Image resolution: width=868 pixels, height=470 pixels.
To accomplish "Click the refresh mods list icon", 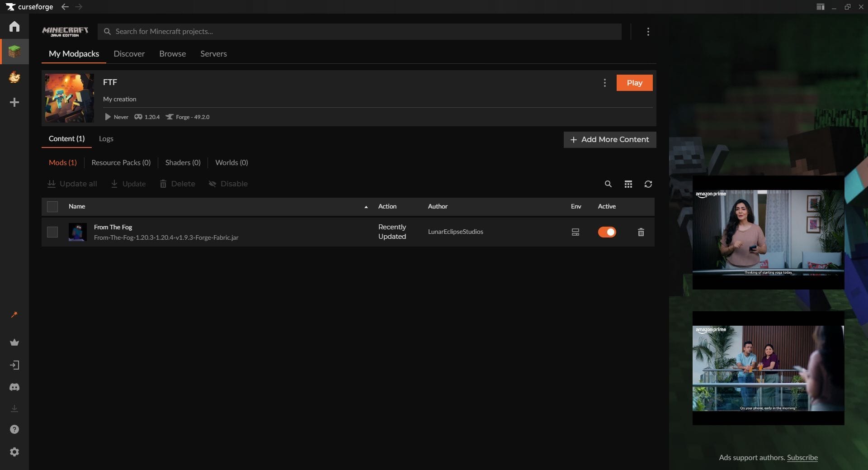I will point(648,184).
